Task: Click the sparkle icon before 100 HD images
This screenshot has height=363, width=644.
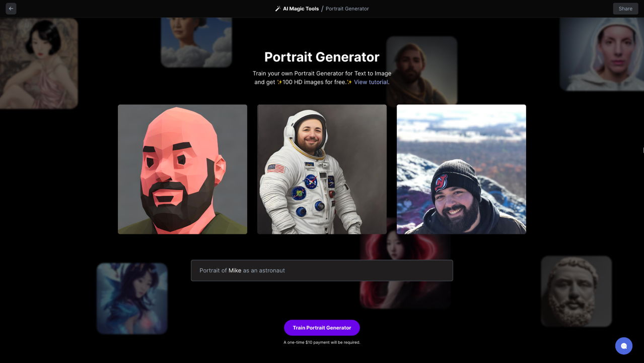Action: (279, 82)
